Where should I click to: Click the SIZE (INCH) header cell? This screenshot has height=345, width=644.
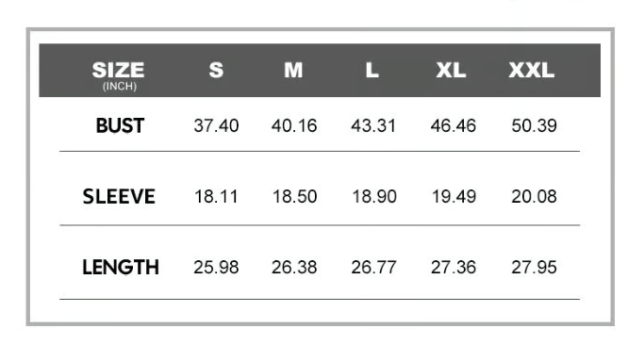[x=118, y=75]
